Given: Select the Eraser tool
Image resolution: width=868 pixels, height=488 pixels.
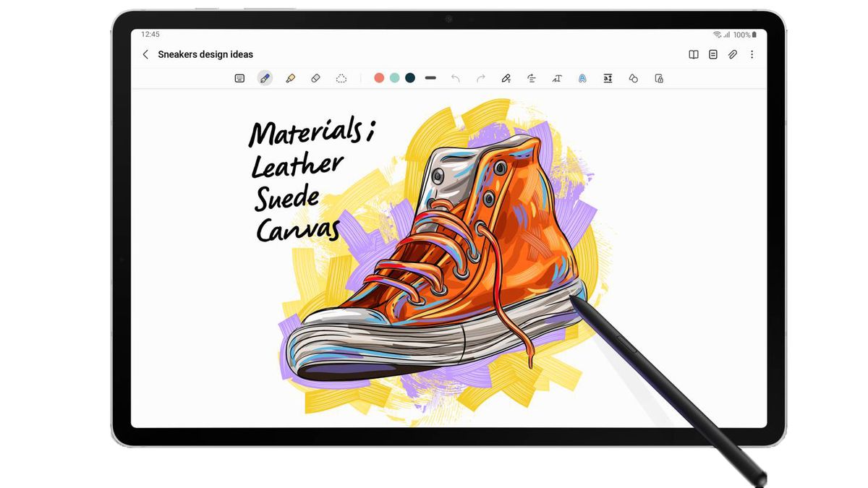Looking at the screenshot, I should tap(315, 77).
